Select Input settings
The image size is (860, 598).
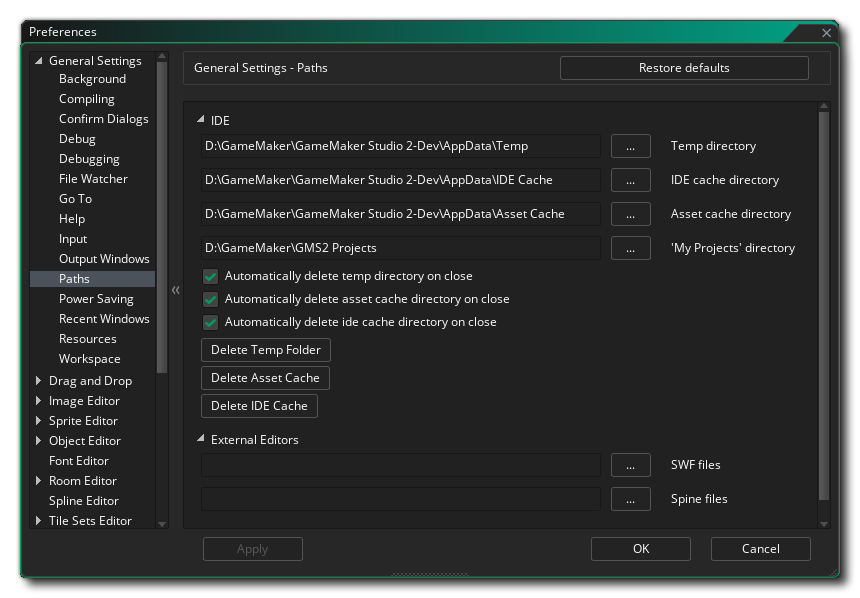73,239
